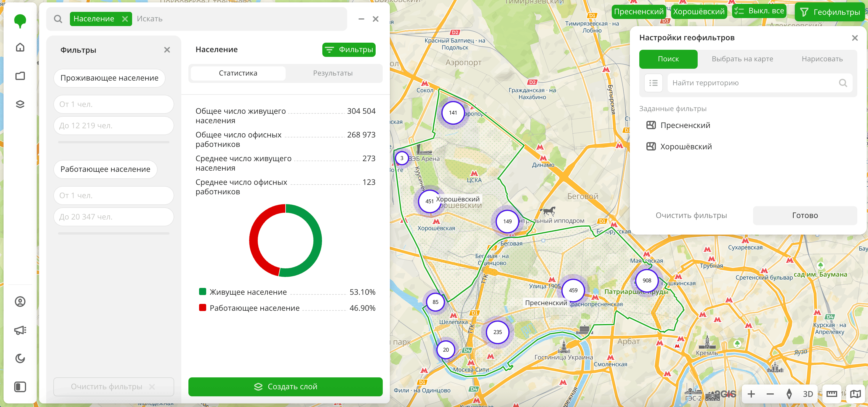Select the Нарисовать tab
This screenshot has width=868, height=407.
pyautogui.click(x=822, y=59)
